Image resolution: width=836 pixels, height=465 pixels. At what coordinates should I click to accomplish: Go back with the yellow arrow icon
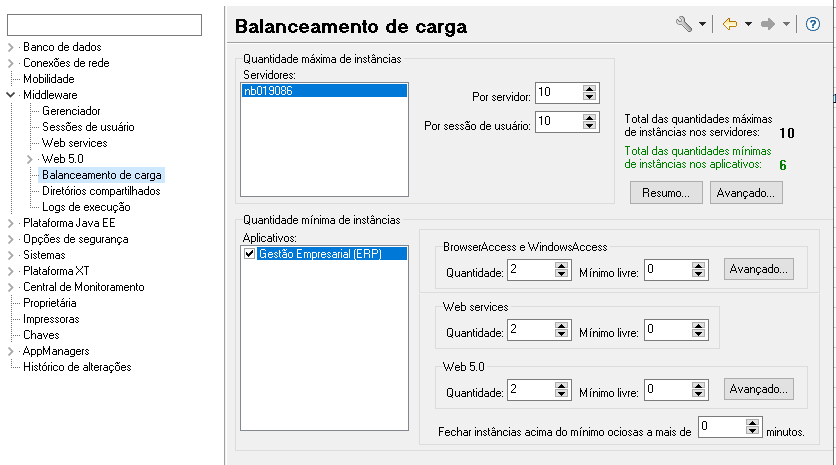point(729,24)
